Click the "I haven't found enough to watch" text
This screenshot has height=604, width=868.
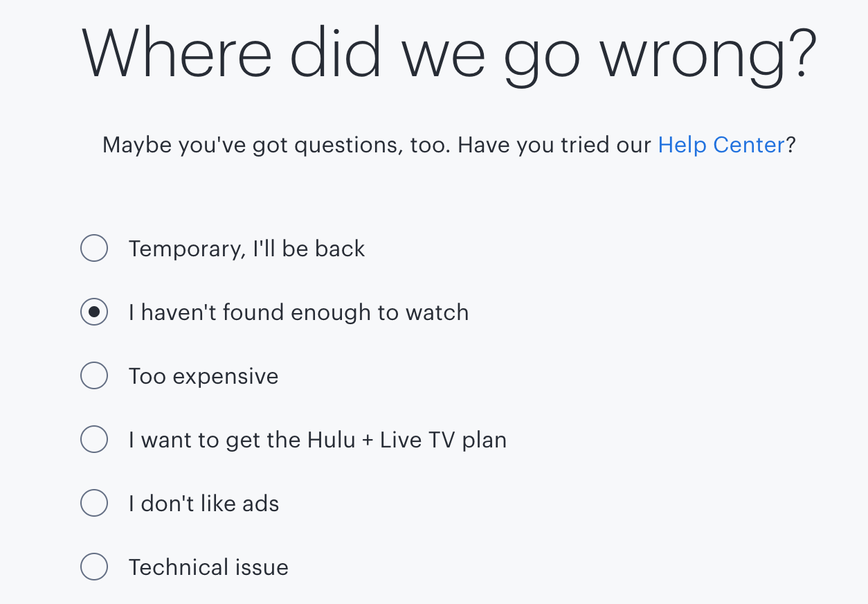298,312
